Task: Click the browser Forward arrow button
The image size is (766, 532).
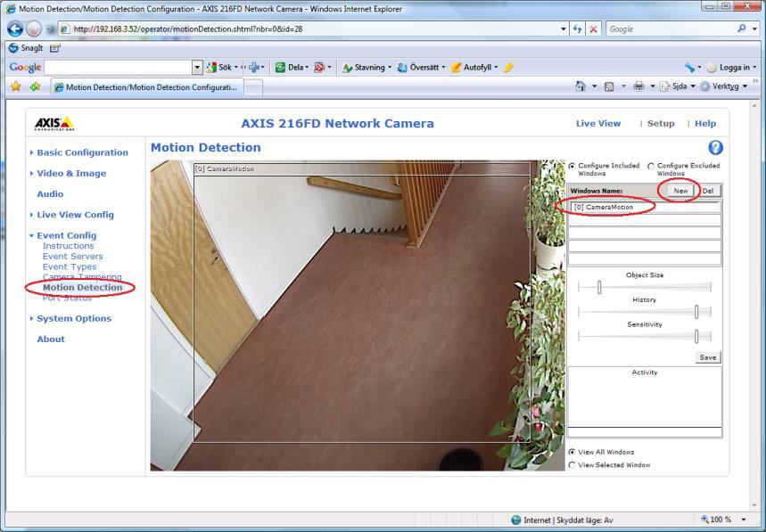Action: pyautogui.click(x=34, y=29)
